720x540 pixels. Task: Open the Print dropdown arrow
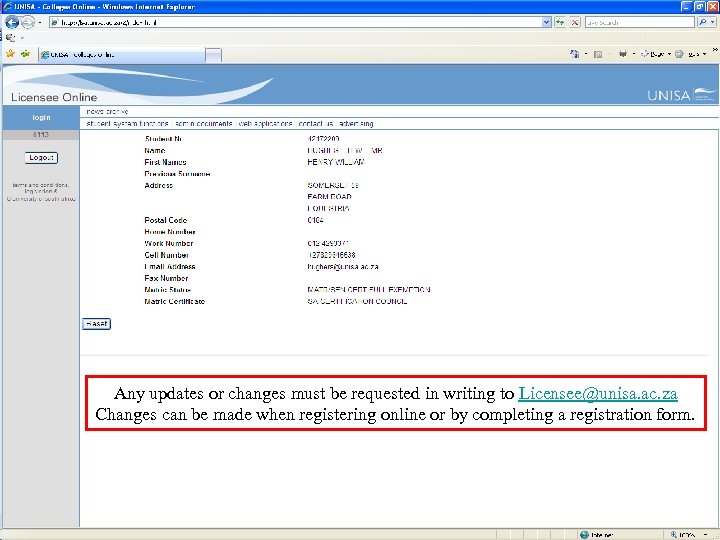pyautogui.click(x=634, y=54)
